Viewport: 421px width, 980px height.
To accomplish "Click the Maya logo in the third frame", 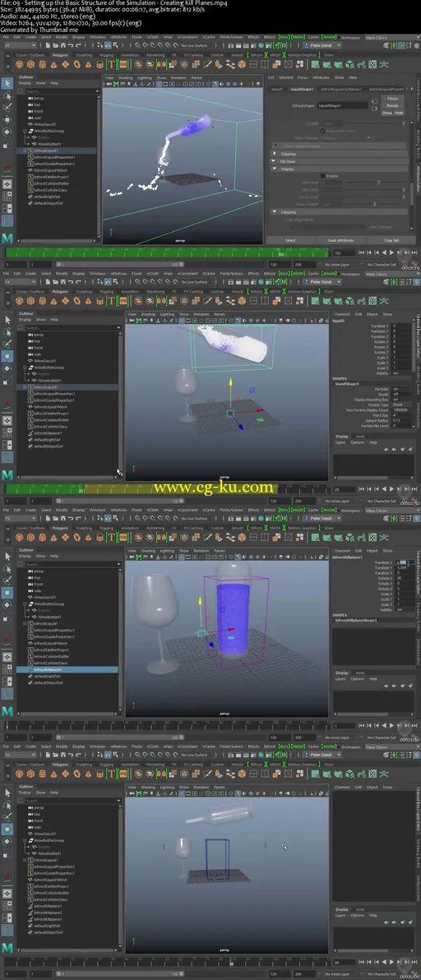I will coord(7,711).
